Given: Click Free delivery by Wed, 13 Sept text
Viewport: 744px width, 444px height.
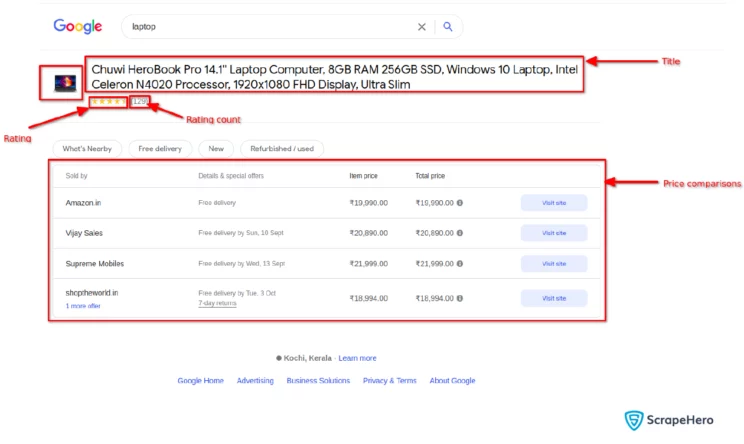Looking at the screenshot, I should pyautogui.click(x=242, y=264).
